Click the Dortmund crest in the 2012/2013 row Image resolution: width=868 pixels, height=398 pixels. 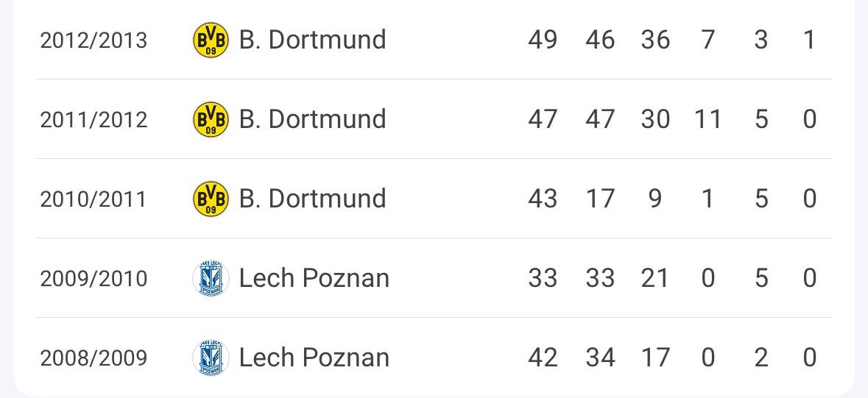tap(211, 40)
